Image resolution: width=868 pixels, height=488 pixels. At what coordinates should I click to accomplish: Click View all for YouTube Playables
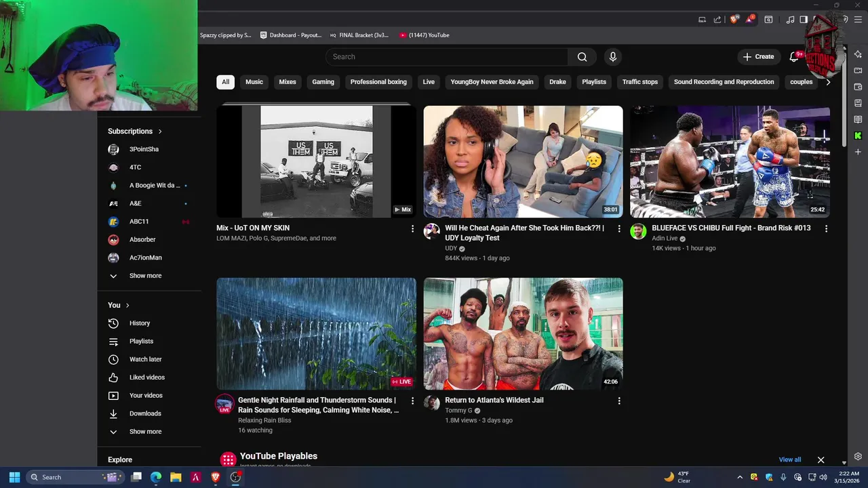pyautogui.click(x=789, y=460)
